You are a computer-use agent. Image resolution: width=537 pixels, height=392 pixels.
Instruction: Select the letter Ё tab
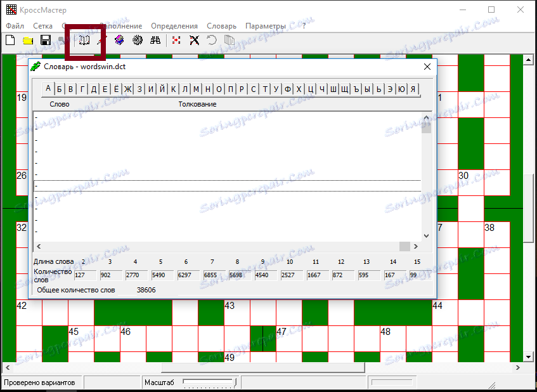tap(117, 89)
